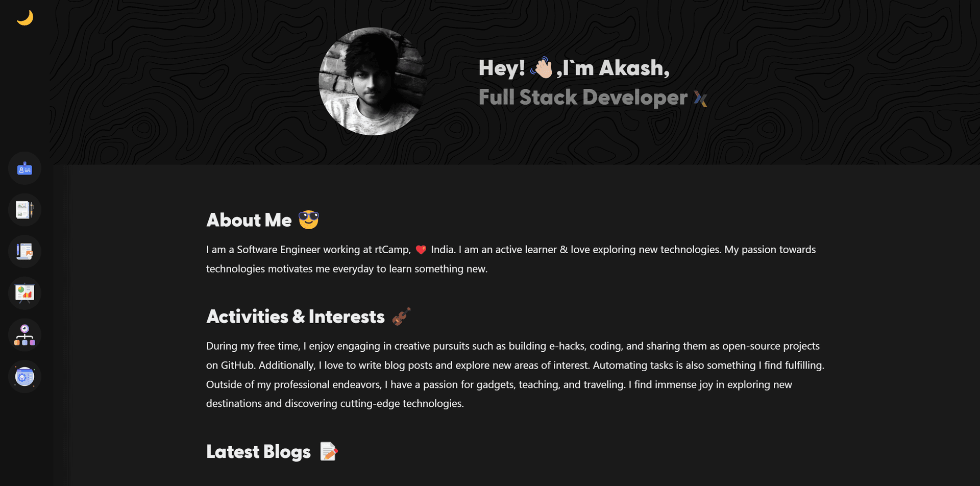The width and height of the screenshot is (980, 486).
Task: Click the sunglasses emoji beside 'About Me'
Action: [308, 220]
